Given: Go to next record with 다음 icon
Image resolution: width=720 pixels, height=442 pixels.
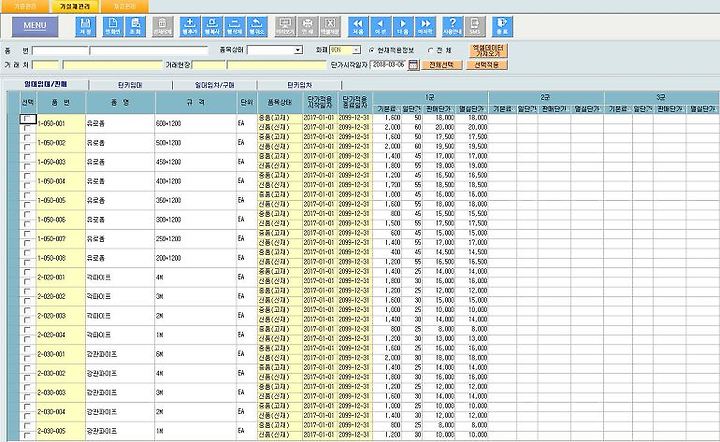Looking at the screenshot, I should click(403, 27).
